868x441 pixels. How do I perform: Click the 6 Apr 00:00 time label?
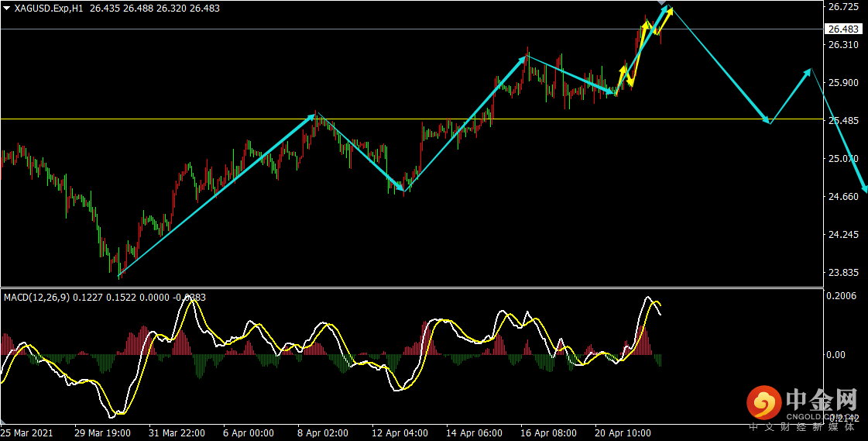(248, 433)
